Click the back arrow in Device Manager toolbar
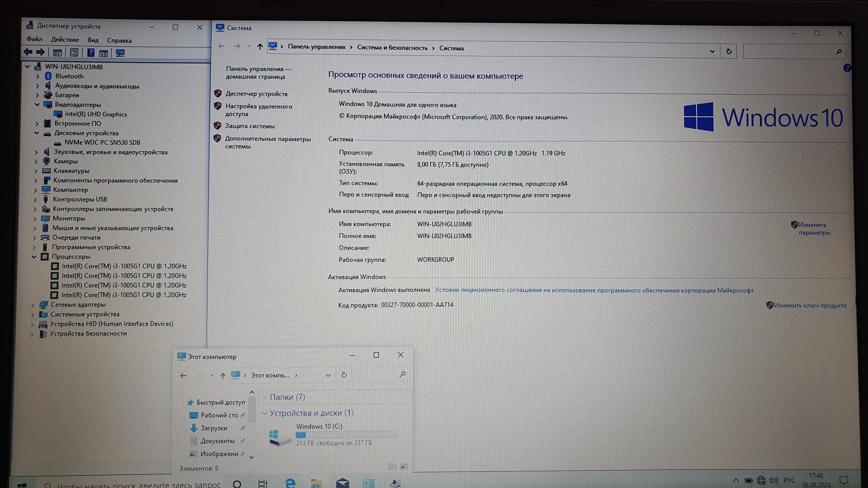868x488 pixels. (28, 52)
